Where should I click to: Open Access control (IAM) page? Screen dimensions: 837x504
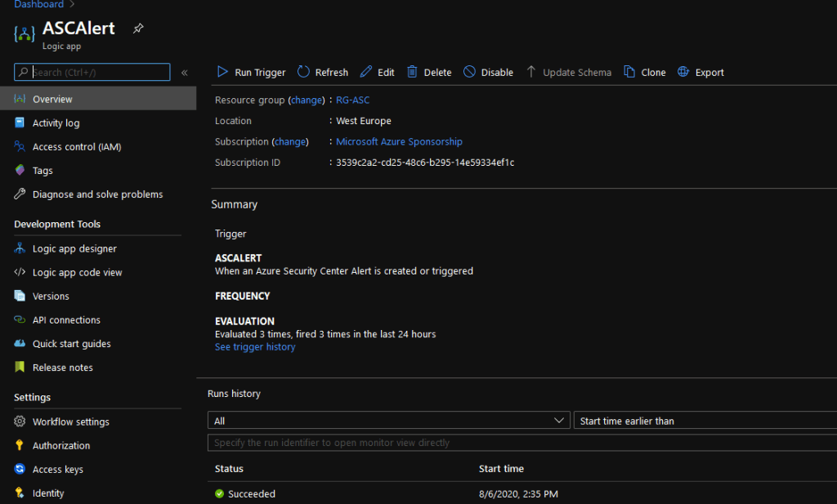point(76,147)
